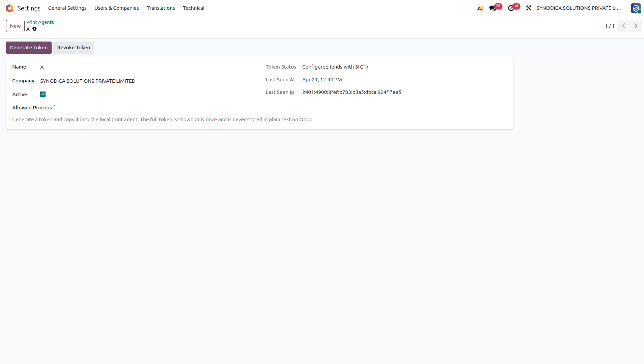
Task: Open activities clock icon with 16 badge
Action: pos(513,7)
